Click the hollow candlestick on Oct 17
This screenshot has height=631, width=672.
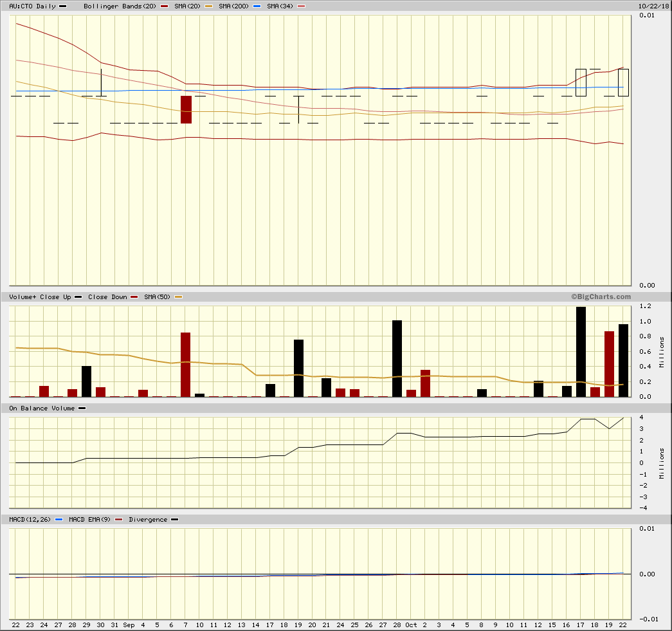pyautogui.click(x=581, y=83)
